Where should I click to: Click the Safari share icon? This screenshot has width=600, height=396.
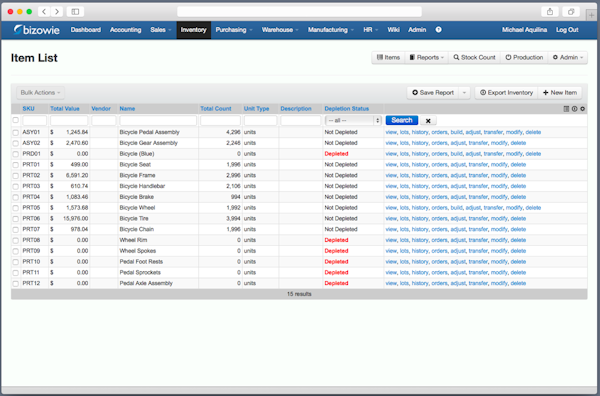point(550,12)
